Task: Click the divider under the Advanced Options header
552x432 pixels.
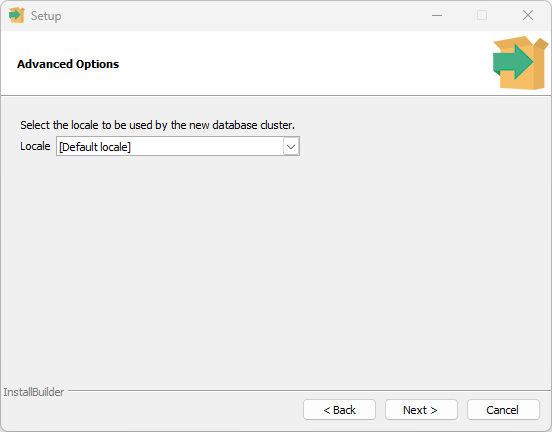Action: (276, 95)
